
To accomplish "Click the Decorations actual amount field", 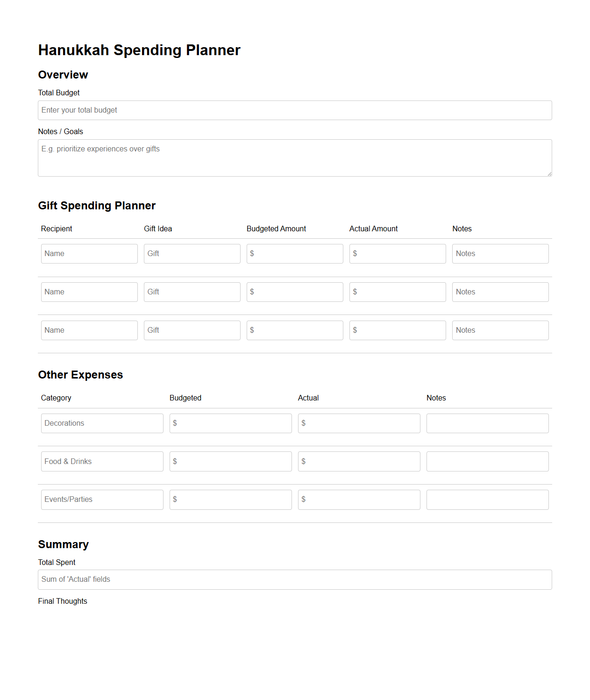I will [359, 423].
